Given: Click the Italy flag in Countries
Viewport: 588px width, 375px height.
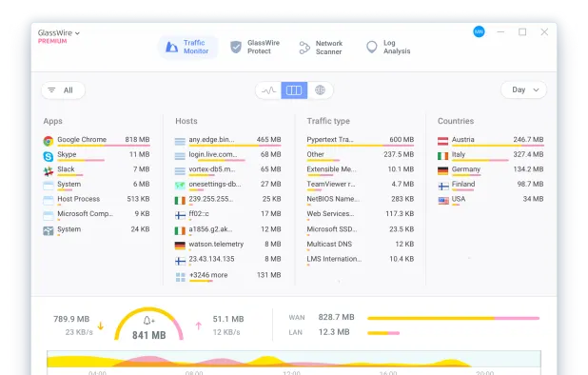Looking at the screenshot, I should tap(442, 156).
